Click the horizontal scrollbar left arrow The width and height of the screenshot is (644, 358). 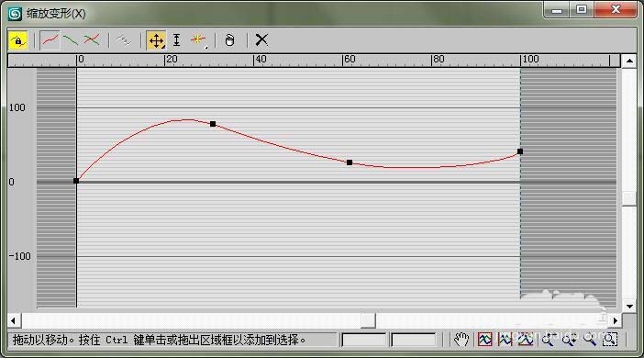point(14,320)
